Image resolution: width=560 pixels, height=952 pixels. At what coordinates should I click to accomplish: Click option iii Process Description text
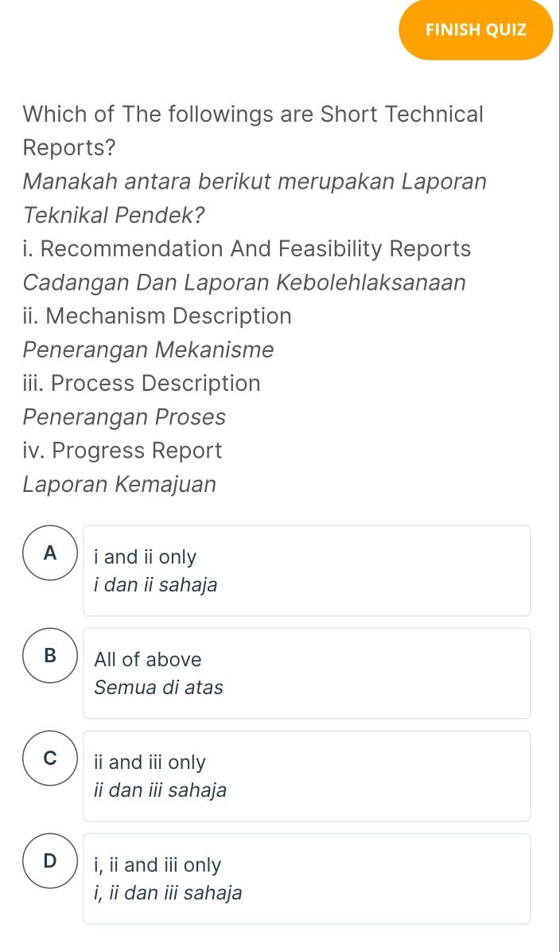click(142, 384)
